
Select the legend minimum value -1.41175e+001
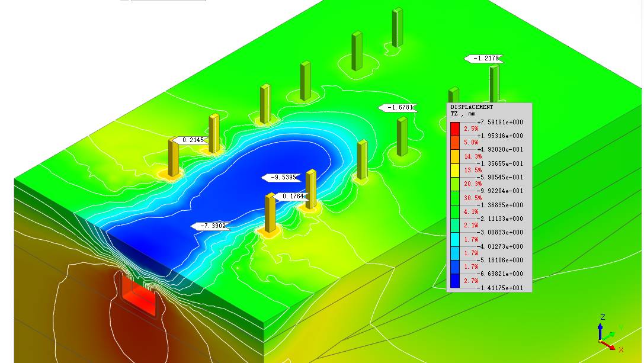(x=499, y=288)
